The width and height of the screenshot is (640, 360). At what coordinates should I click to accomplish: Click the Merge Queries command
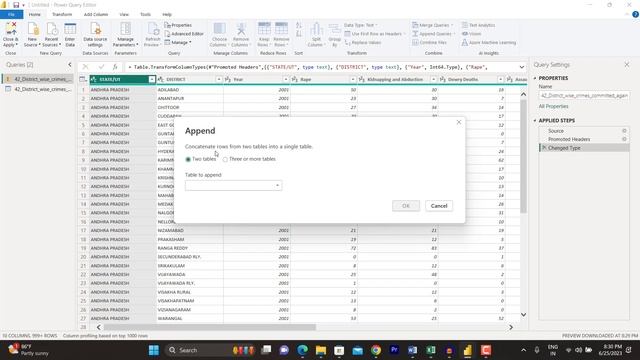point(433,25)
